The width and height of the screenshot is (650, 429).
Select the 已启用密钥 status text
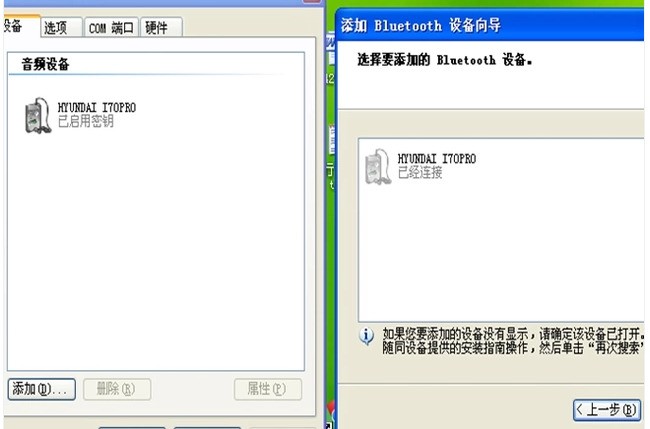pyautogui.click(x=85, y=121)
